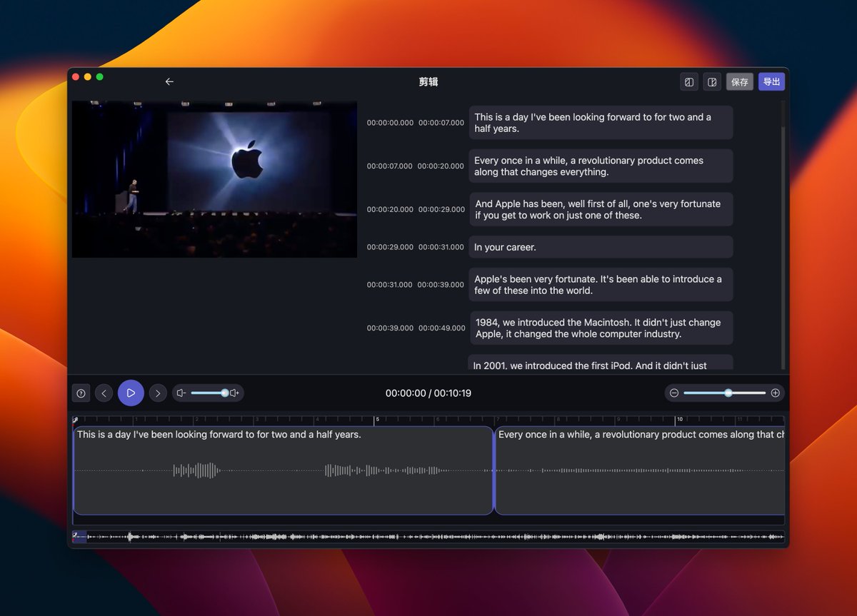Lower volume with the speaker minus icon
The width and height of the screenshot is (857, 616).
point(181,393)
